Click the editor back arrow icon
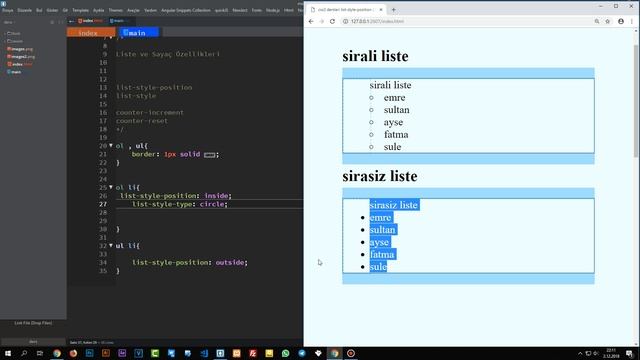The height and width of the screenshot is (360, 640). point(72,21)
